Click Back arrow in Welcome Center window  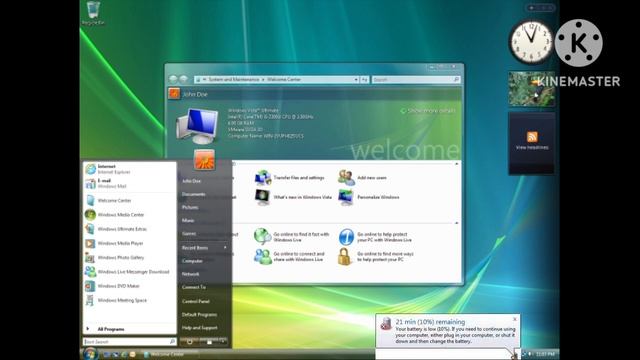pyautogui.click(x=173, y=79)
